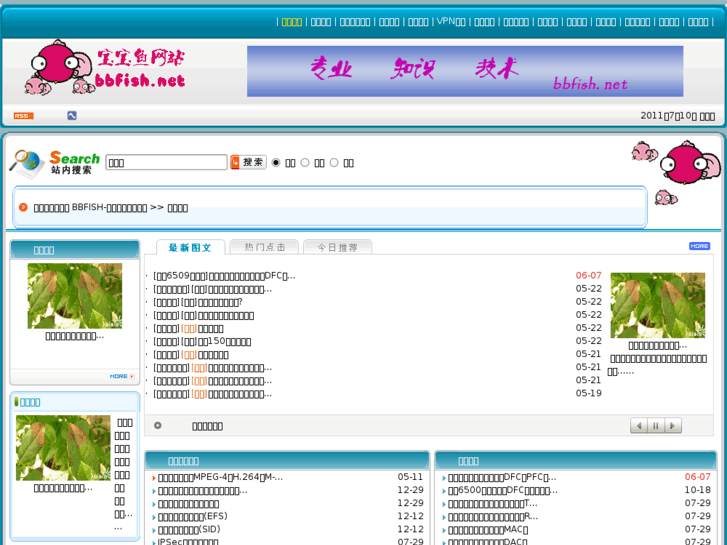Click the next arrow playback button
This screenshot has height=545, width=727.
pyautogui.click(x=673, y=425)
